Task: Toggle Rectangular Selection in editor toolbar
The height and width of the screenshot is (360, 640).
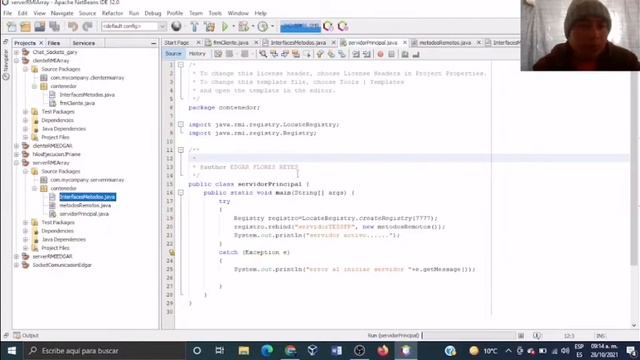Action: [307, 54]
